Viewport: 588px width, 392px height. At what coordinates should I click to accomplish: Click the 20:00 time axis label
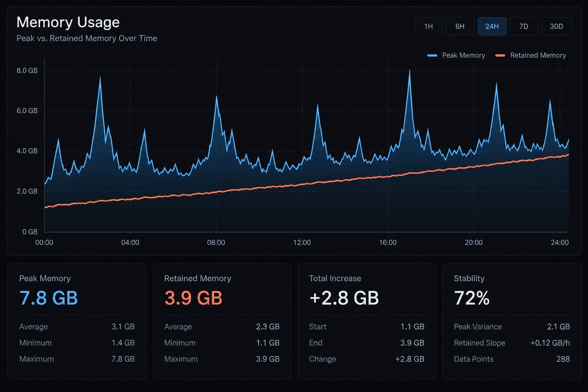click(474, 242)
